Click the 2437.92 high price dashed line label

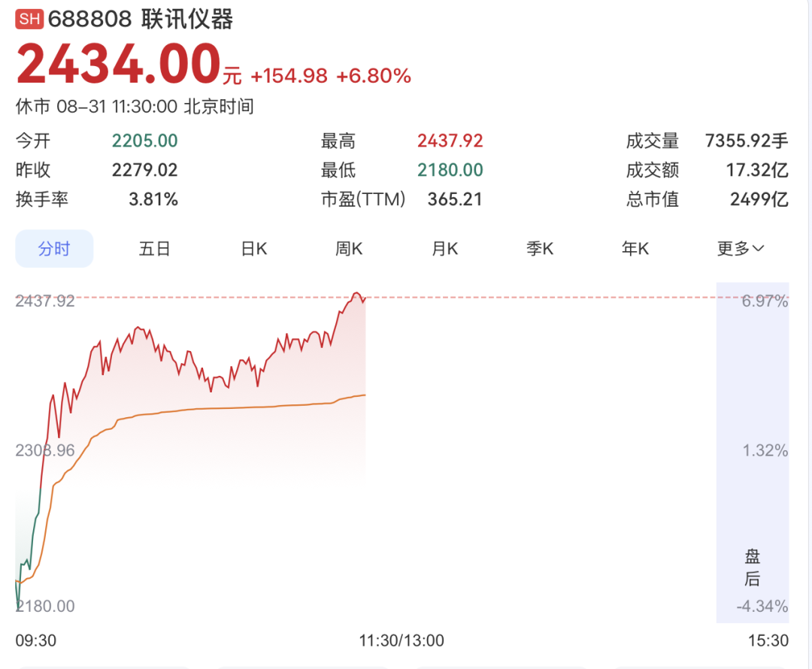point(45,301)
